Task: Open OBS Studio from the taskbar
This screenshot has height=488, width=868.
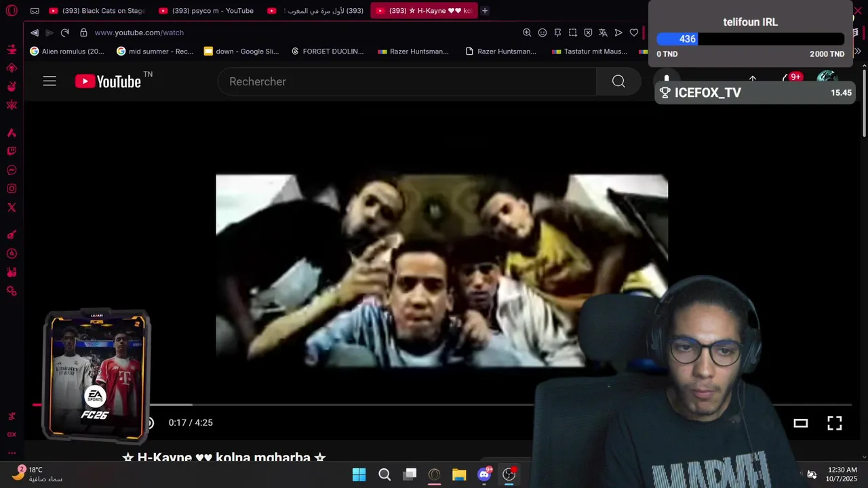Action: coord(509,474)
